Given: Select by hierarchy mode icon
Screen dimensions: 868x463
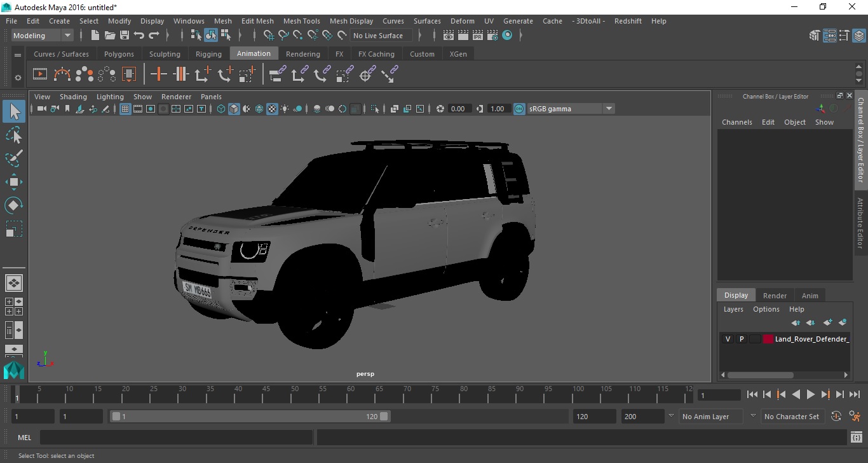Looking at the screenshot, I should tap(196, 36).
